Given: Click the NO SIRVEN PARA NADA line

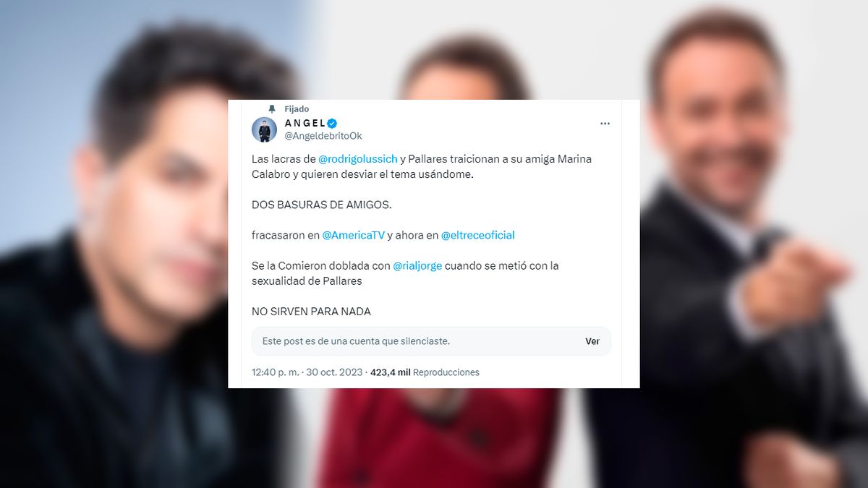Looking at the screenshot, I should (x=311, y=312).
